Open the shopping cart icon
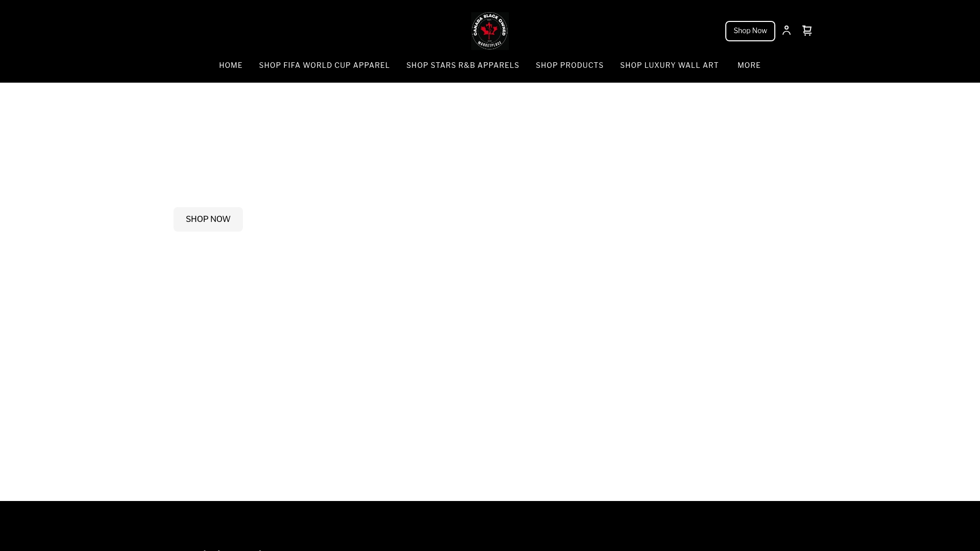Screen dimensions: 980x551 click(x=807, y=31)
